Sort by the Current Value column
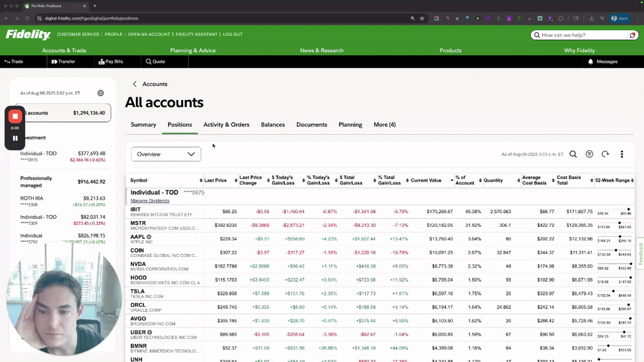Viewport: 644px width, 362px height. (x=431, y=180)
